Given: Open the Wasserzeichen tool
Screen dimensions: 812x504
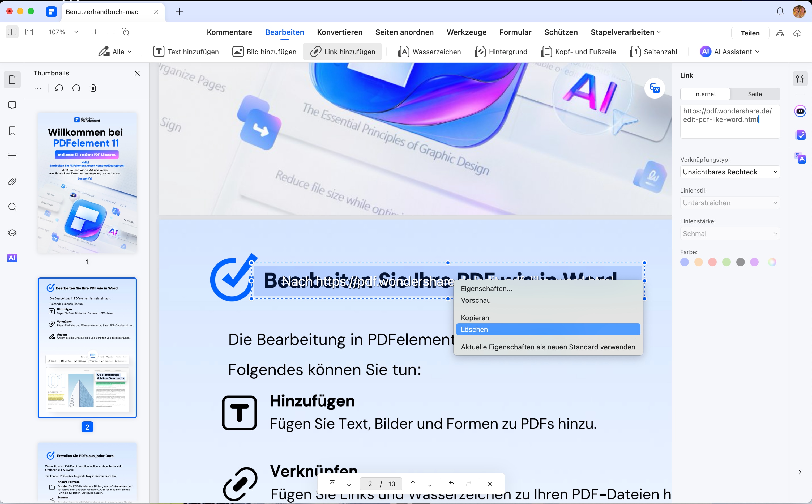Looking at the screenshot, I should point(429,52).
